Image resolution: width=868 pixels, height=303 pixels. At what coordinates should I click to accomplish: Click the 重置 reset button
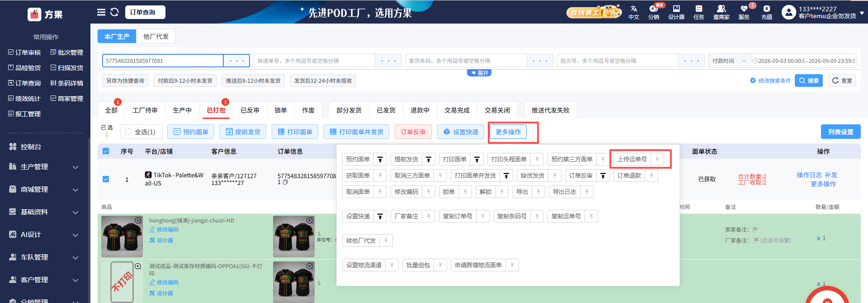pos(842,80)
